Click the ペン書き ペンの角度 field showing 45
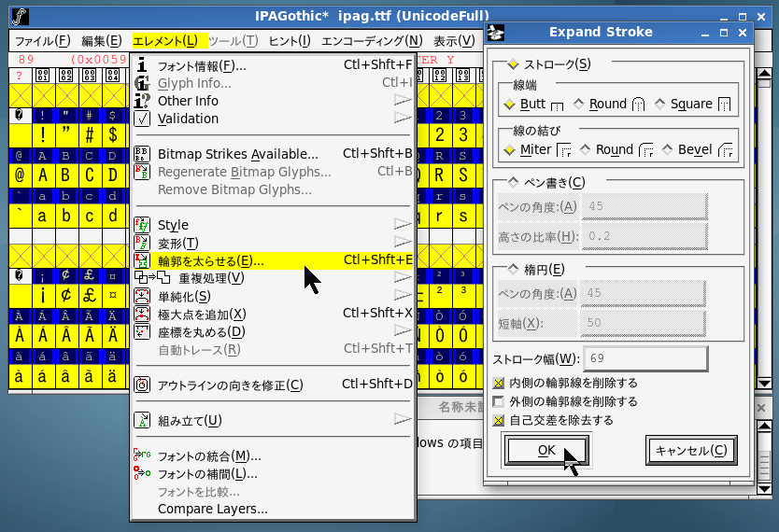Screen dimensions: 779x532 coord(644,206)
